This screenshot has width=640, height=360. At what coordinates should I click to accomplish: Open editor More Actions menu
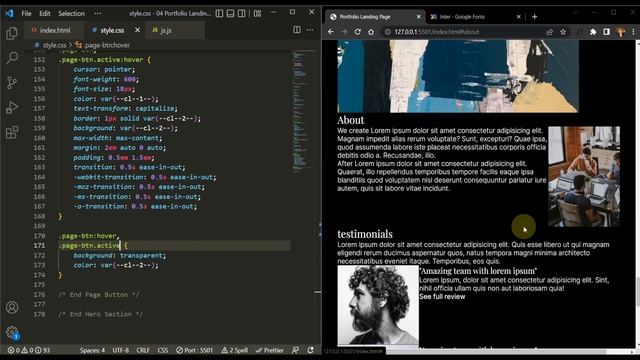point(310,30)
